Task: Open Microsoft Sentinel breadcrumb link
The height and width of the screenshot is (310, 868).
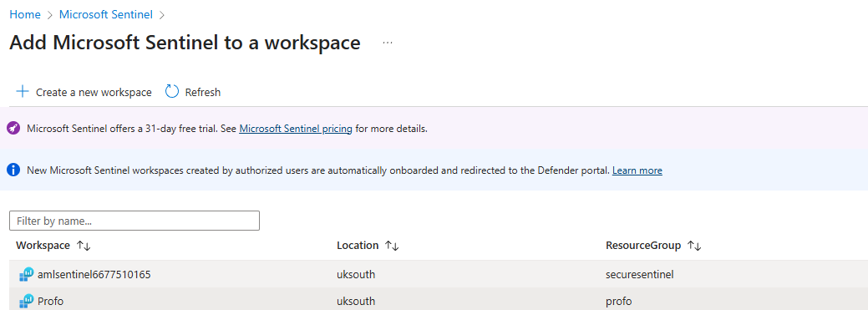Action: pos(106,15)
